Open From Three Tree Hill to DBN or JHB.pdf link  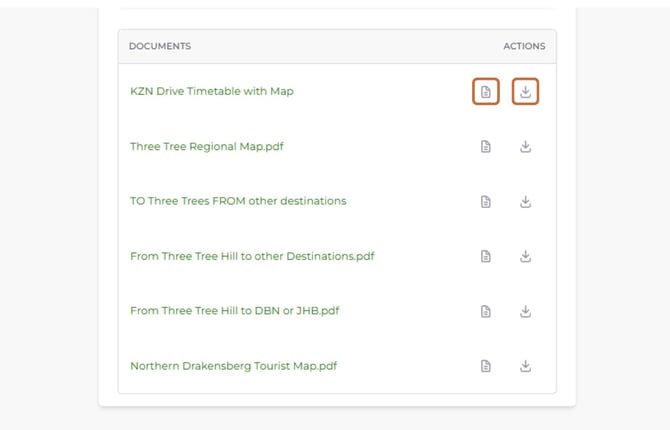coord(235,311)
